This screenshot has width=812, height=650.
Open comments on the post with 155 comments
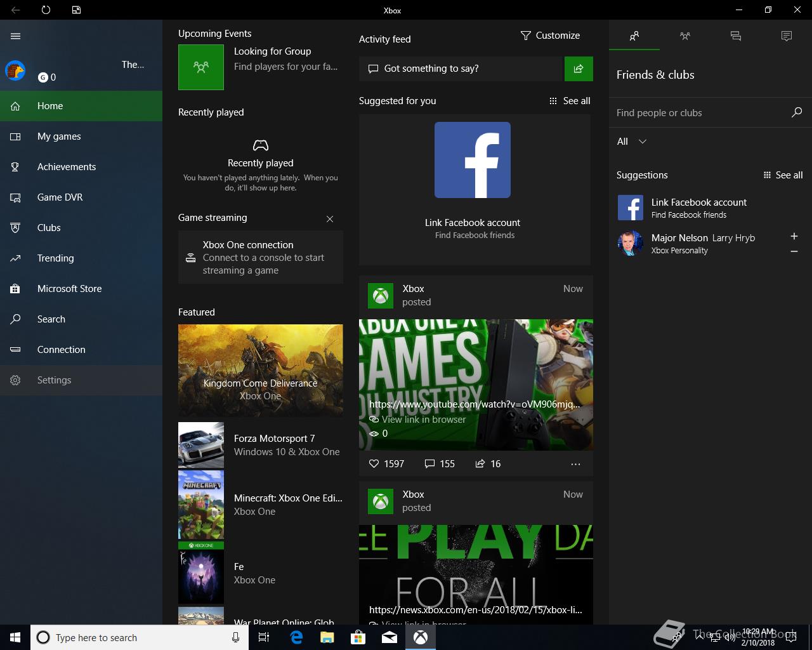click(440, 464)
